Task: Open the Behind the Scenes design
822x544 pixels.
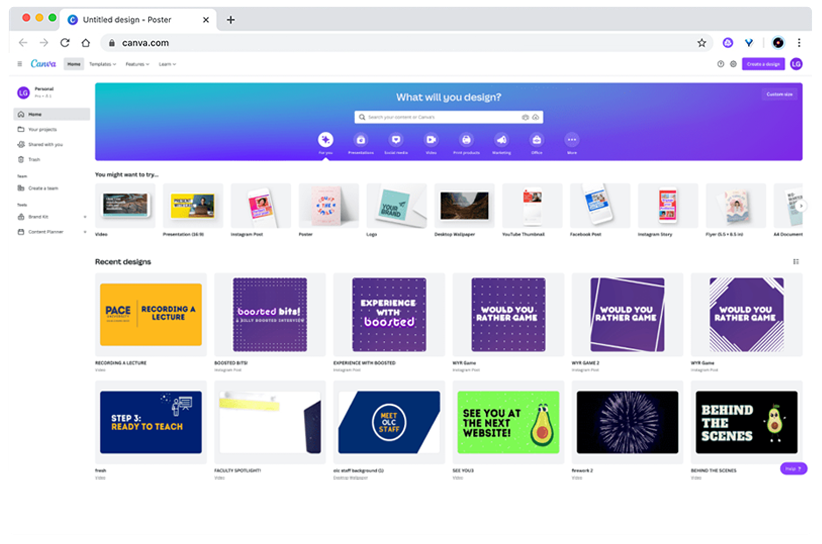Action: click(x=747, y=422)
